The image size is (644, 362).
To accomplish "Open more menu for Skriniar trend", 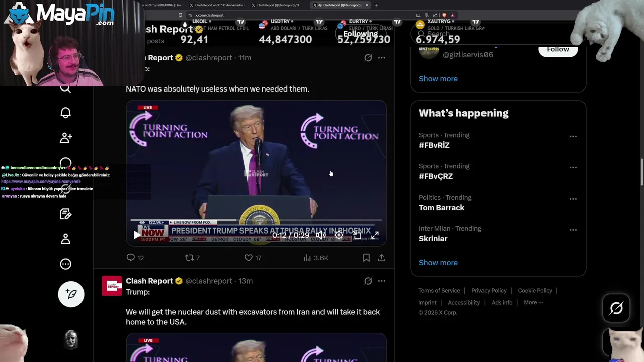I will (573, 230).
